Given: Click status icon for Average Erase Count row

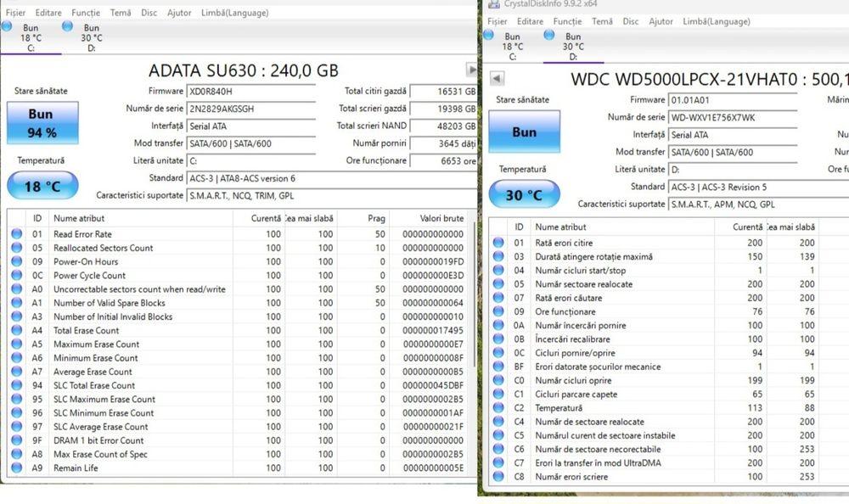Looking at the screenshot, I should [17, 372].
